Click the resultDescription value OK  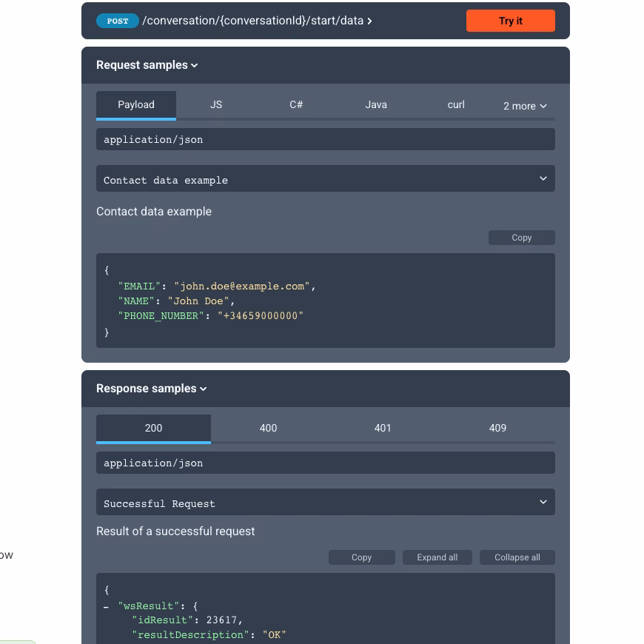[275, 635]
